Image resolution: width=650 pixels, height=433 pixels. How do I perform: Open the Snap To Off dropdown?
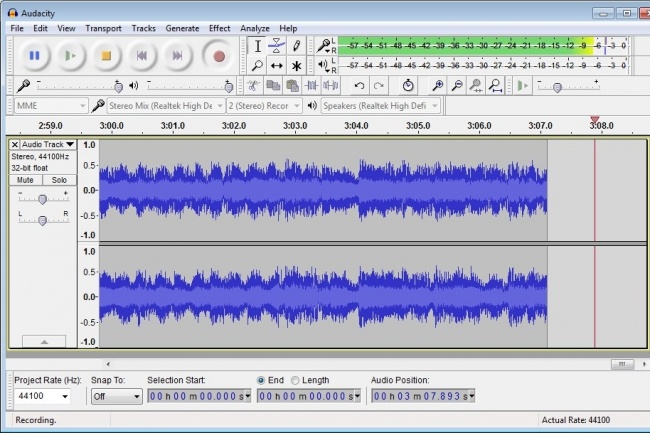point(117,396)
